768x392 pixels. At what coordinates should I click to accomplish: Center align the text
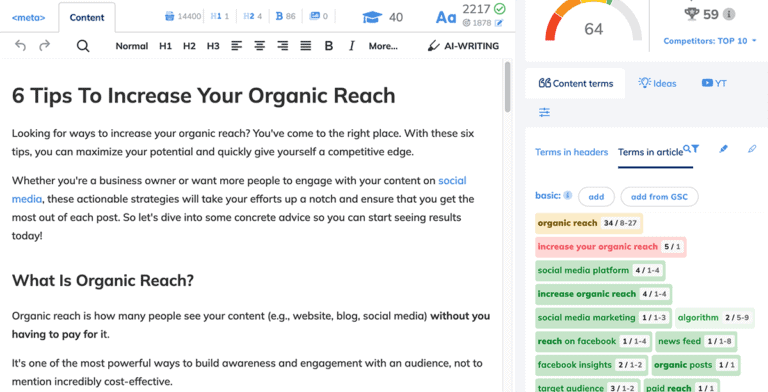coord(260,46)
